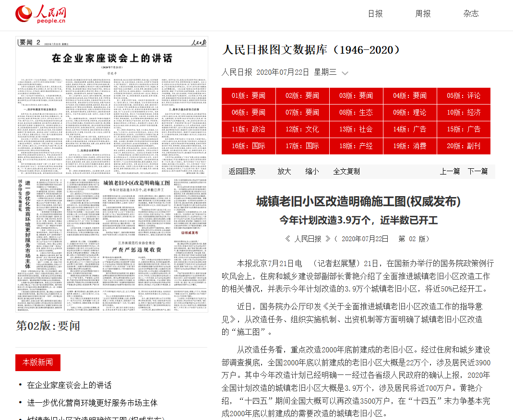Copy full text via 全文复制
The height and width of the screenshot is (420, 513).
(346, 171)
